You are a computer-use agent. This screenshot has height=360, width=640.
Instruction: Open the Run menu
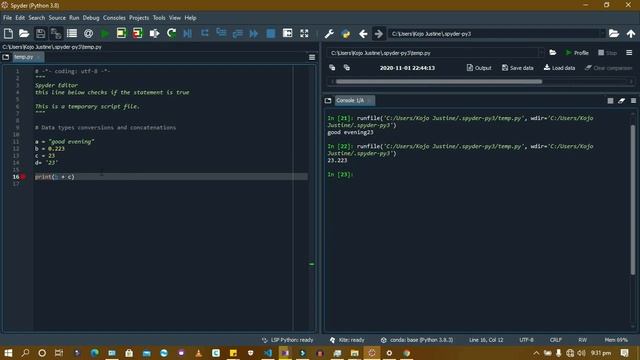(74, 18)
